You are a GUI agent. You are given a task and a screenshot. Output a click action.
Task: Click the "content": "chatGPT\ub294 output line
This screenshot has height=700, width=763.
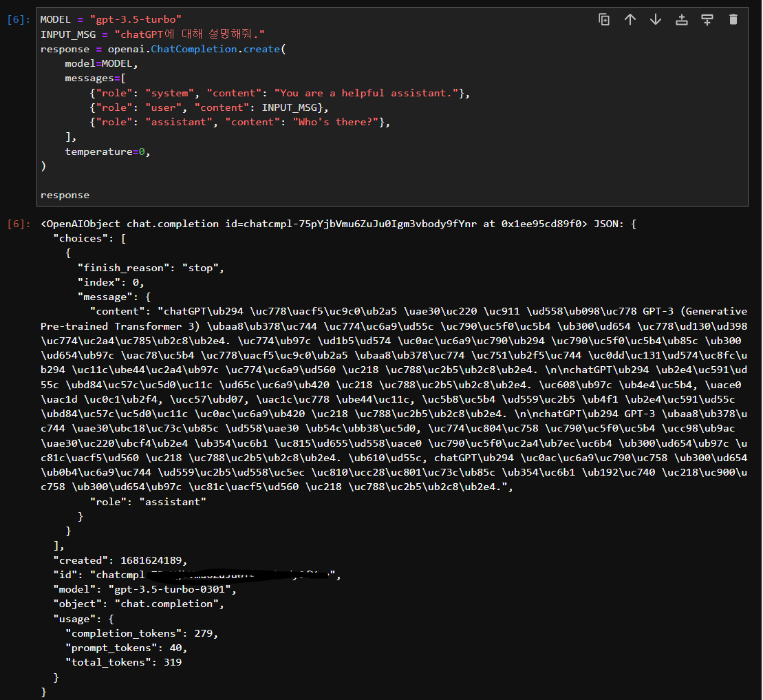(418, 312)
